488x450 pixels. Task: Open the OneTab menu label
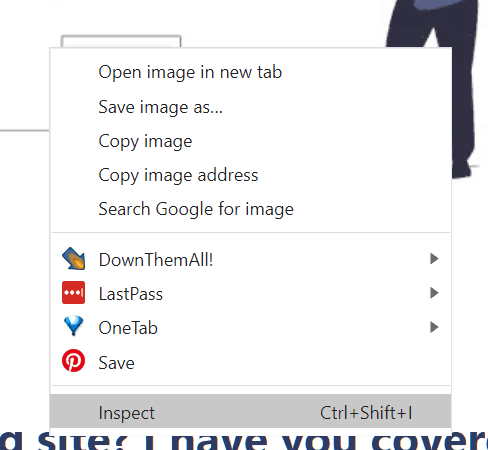128,328
